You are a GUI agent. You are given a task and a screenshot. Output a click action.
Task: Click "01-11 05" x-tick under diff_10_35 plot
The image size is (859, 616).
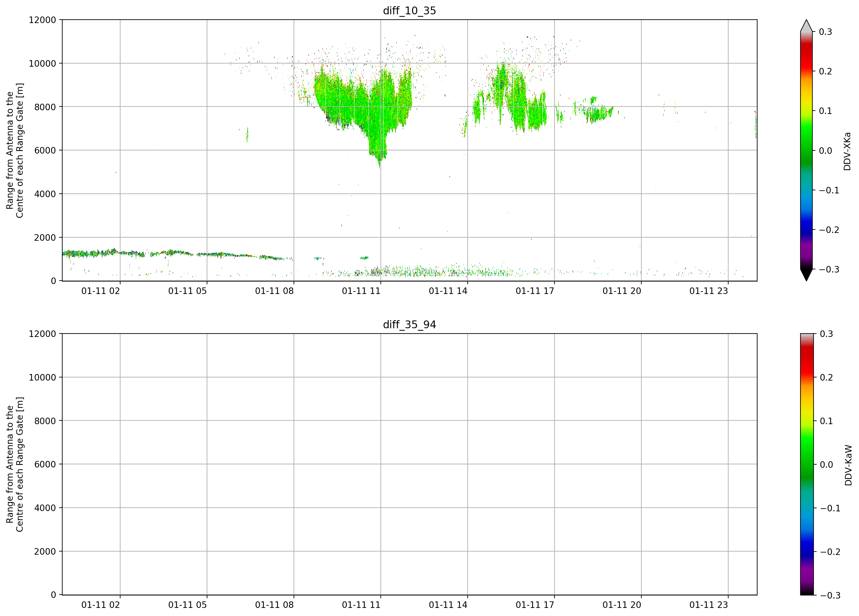tap(187, 291)
